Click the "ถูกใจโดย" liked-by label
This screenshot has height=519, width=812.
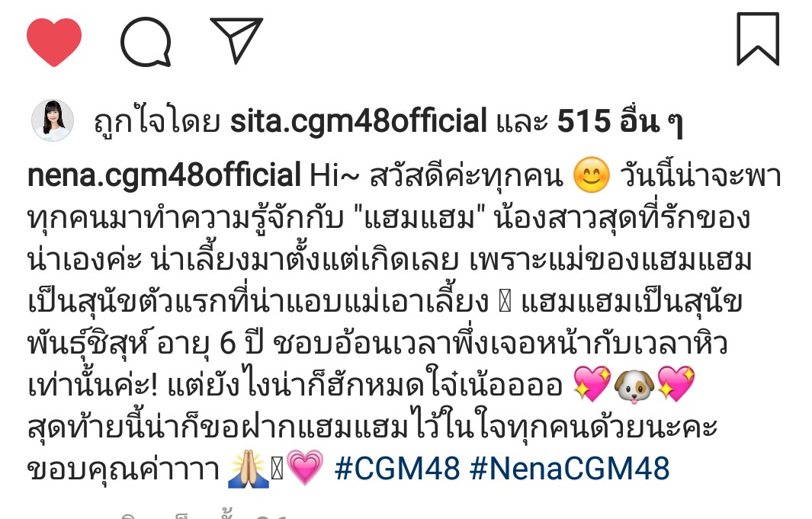156,122
